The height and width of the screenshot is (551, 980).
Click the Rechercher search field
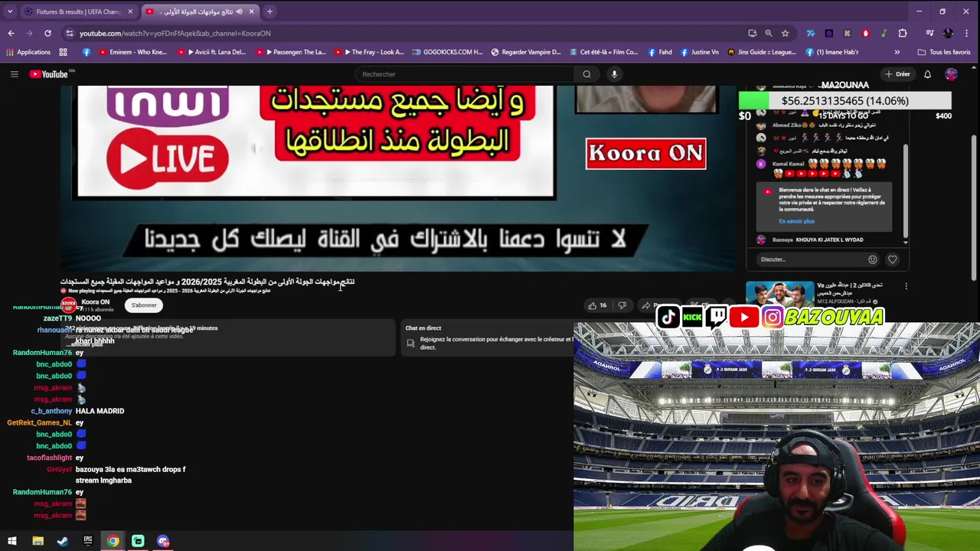pos(465,74)
